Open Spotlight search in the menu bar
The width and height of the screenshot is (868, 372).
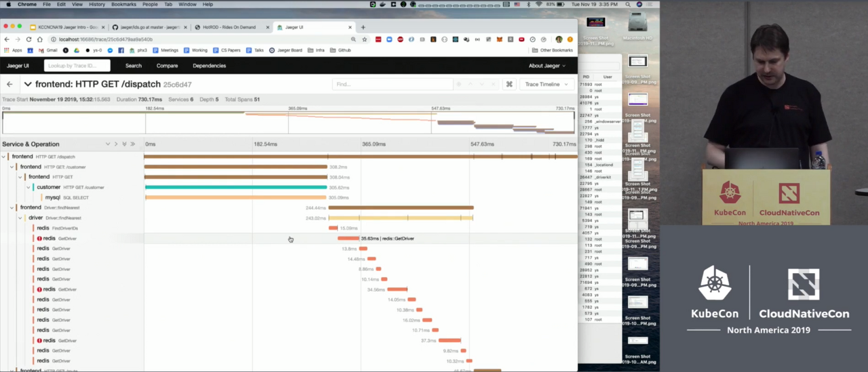629,4
